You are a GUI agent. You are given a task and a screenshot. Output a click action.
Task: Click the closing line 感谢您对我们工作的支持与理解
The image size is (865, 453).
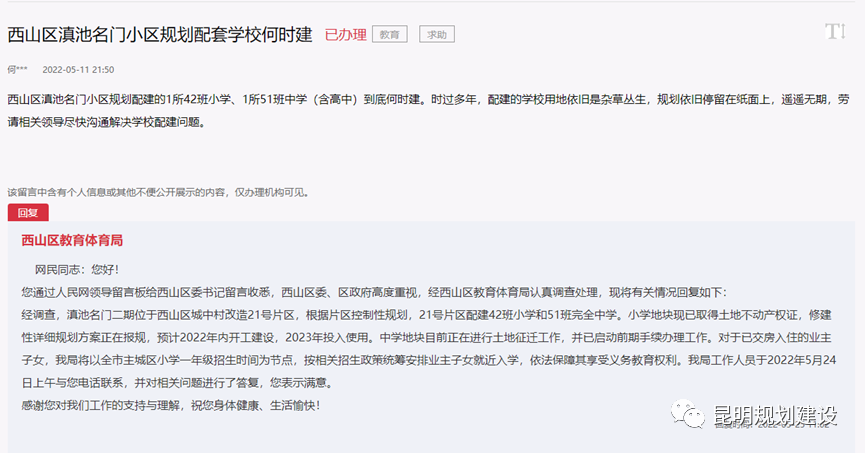pos(170,405)
